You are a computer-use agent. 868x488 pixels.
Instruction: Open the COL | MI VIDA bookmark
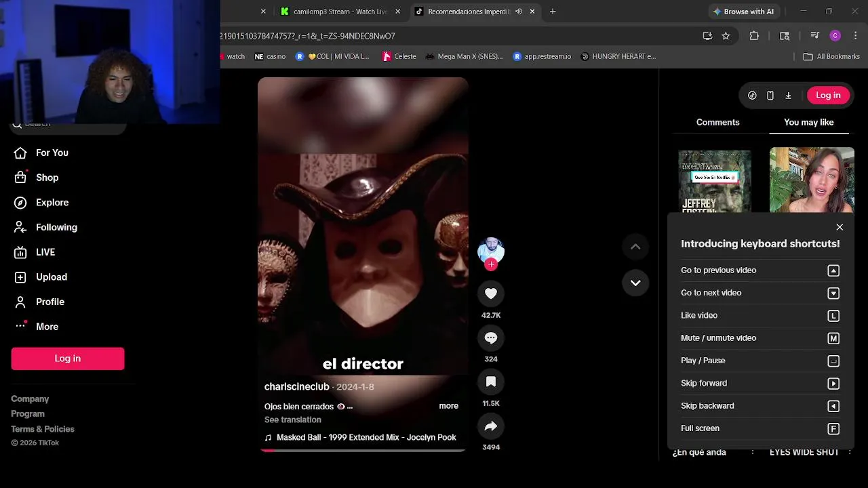pos(333,56)
